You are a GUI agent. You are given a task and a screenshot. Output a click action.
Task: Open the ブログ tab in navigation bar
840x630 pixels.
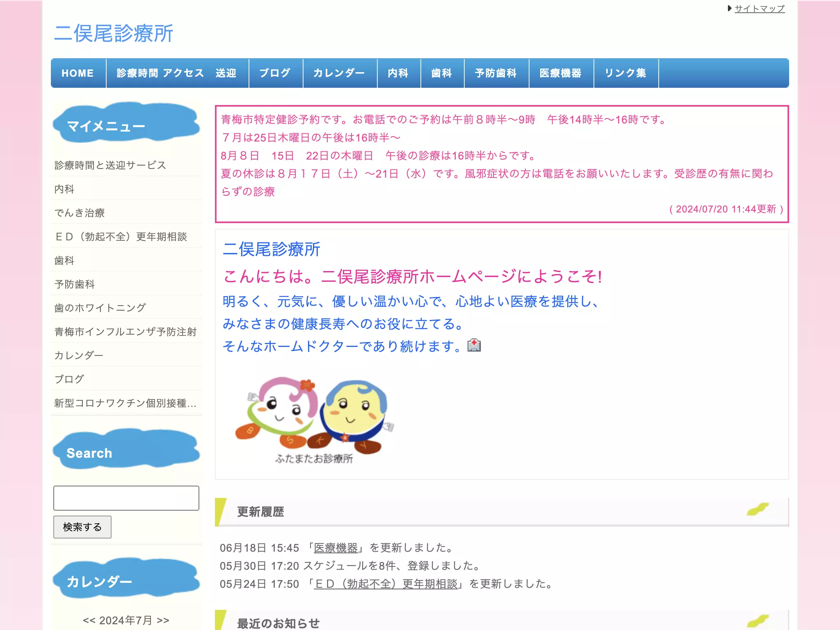tap(276, 73)
